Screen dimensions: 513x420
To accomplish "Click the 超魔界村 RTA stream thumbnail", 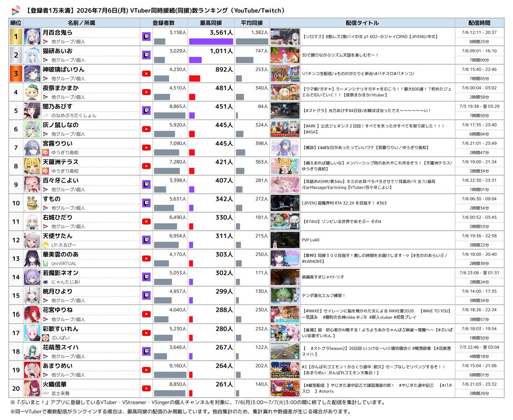I will (285, 203).
